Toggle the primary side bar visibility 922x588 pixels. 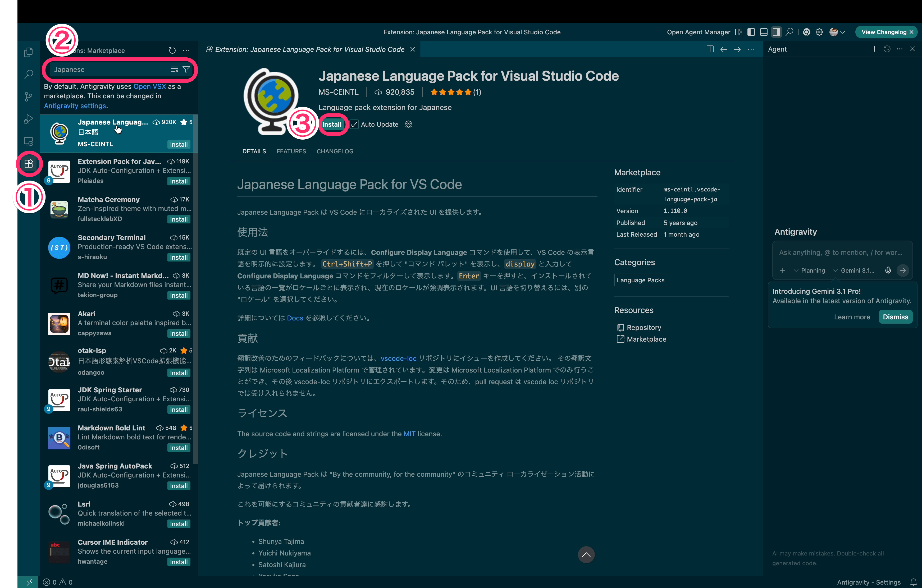click(x=751, y=32)
